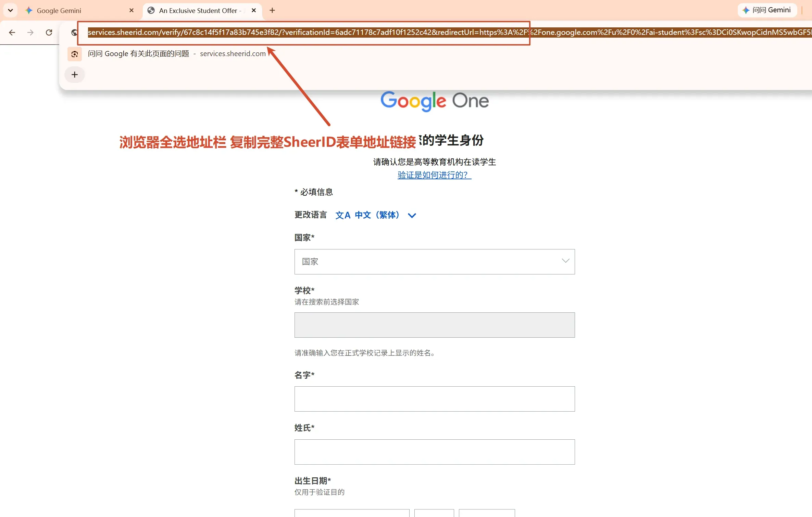Open a new browser tab

(272, 10)
